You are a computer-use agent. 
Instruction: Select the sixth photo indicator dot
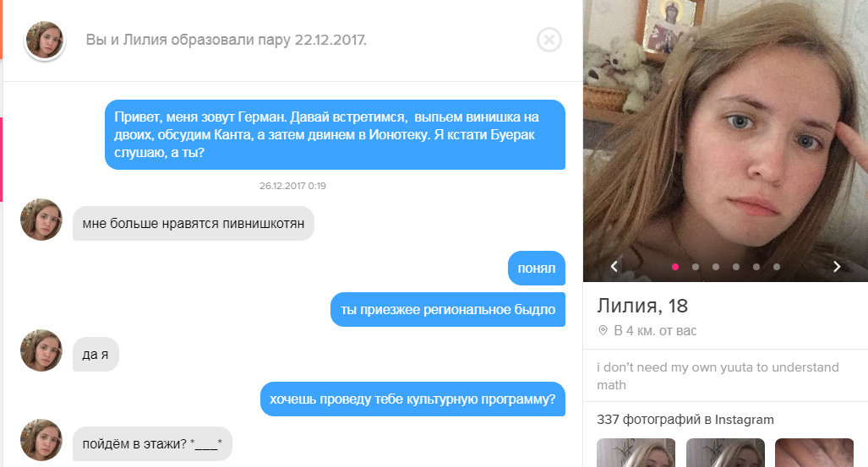777,267
